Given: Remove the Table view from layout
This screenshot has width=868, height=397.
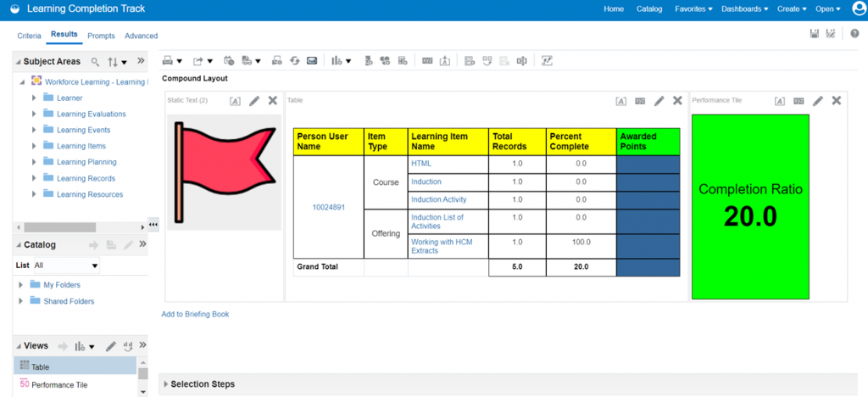Looking at the screenshot, I should pos(677,101).
